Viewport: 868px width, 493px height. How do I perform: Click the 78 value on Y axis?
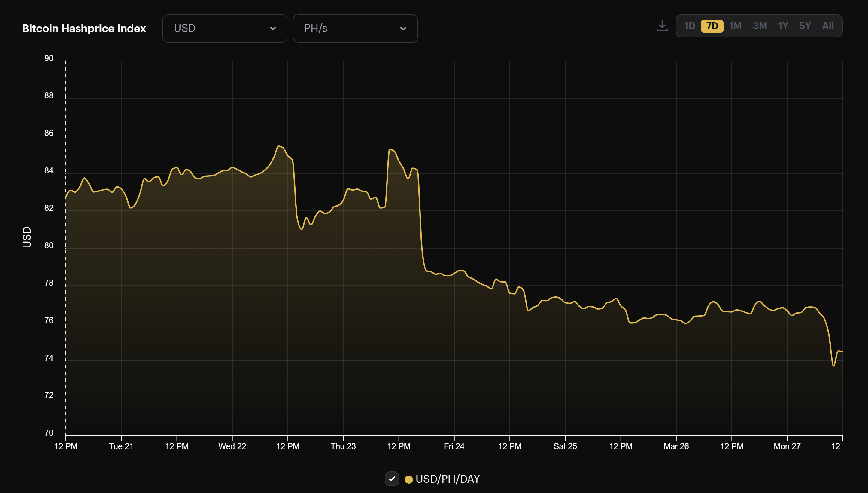click(x=49, y=283)
